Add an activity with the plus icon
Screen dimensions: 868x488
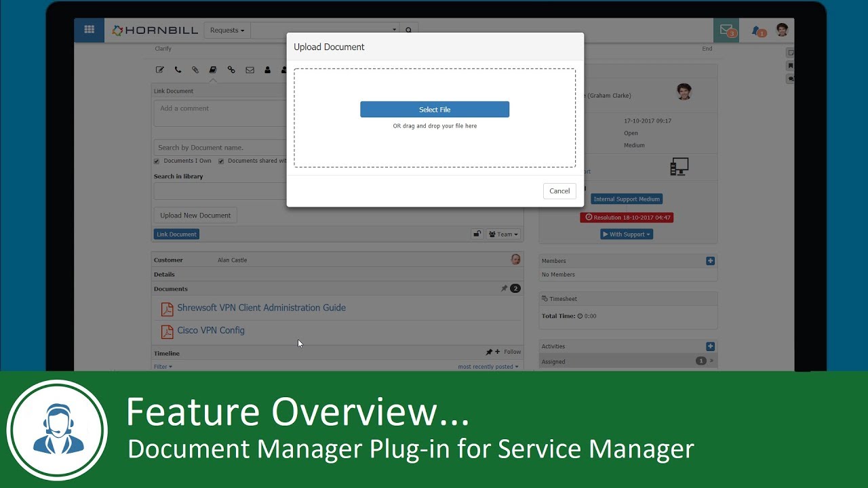click(710, 346)
